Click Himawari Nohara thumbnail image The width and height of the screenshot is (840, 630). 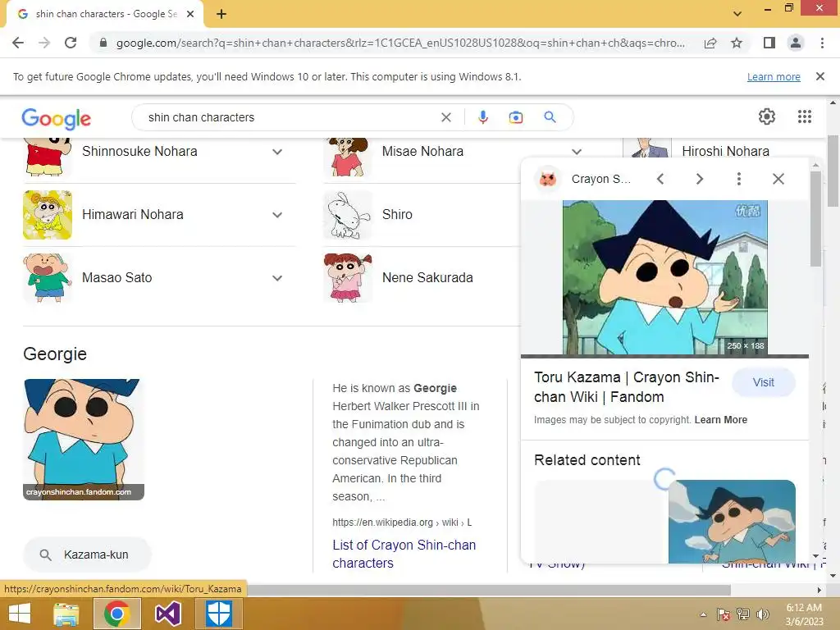pos(47,215)
